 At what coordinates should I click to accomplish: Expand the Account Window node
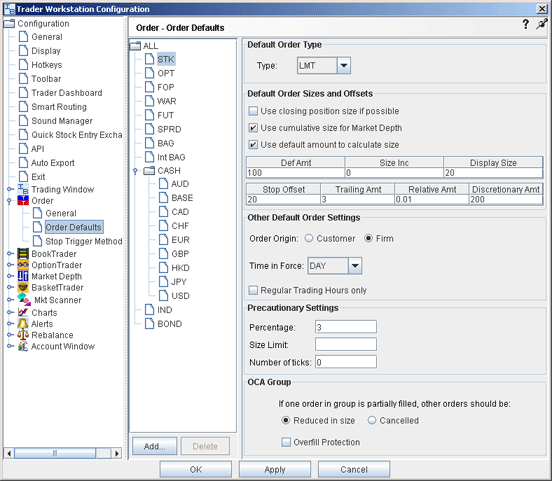click(x=10, y=346)
